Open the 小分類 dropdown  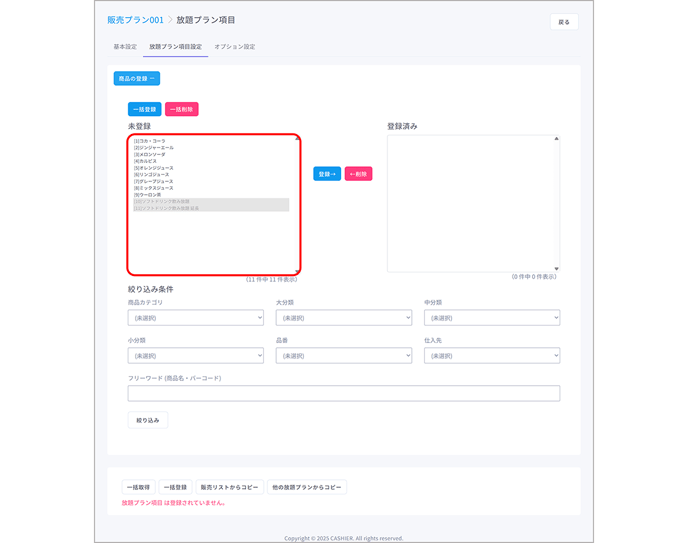196,356
